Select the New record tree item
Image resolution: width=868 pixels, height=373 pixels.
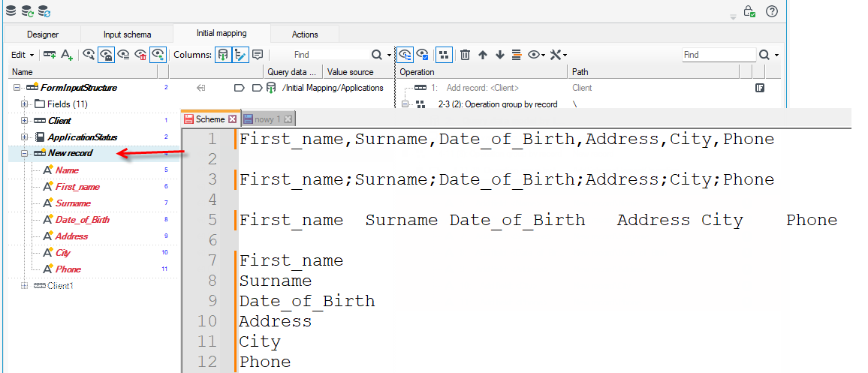[x=71, y=153]
